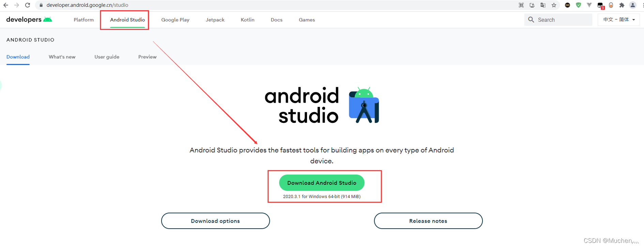Image resolution: width=644 pixels, height=247 pixels.
Task: Open the QR code grid icon in address bar
Action: tap(521, 5)
